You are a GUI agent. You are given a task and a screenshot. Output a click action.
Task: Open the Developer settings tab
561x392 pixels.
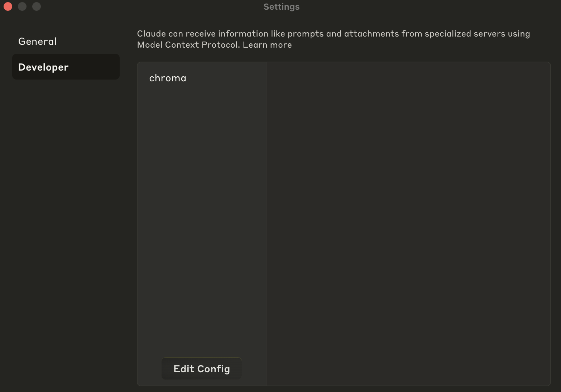43,67
